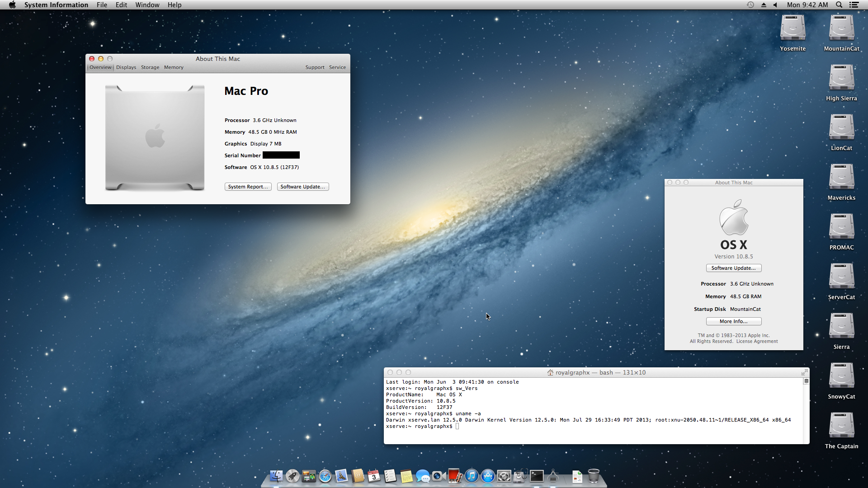The width and height of the screenshot is (868, 488).
Task: Open document stack icon in dock
Action: coord(577,476)
